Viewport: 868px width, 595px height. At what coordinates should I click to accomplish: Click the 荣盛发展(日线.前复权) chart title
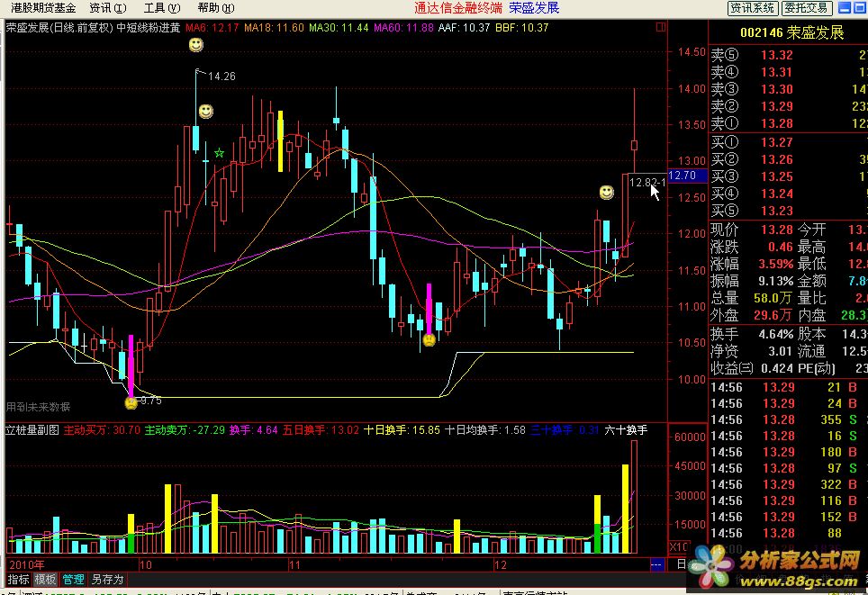(59, 27)
